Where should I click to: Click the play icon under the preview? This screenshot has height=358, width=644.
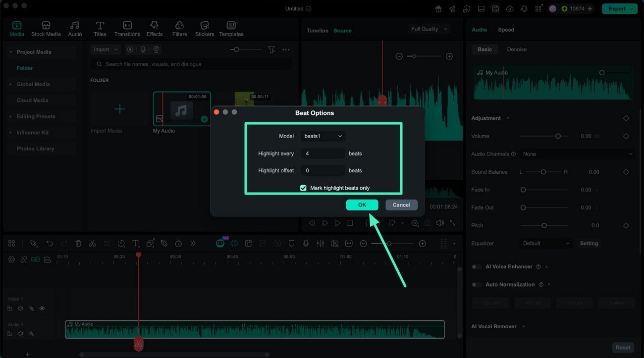pyautogui.click(x=337, y=223)
